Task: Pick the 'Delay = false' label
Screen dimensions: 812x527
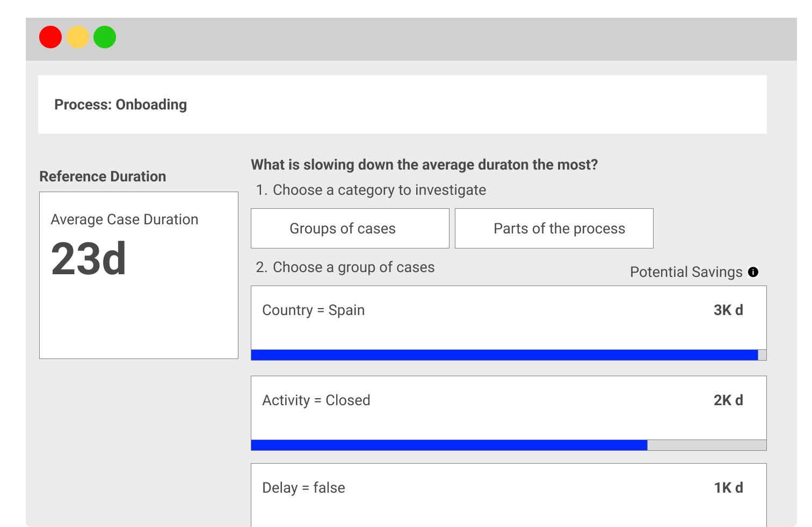Action: point(303,488)
